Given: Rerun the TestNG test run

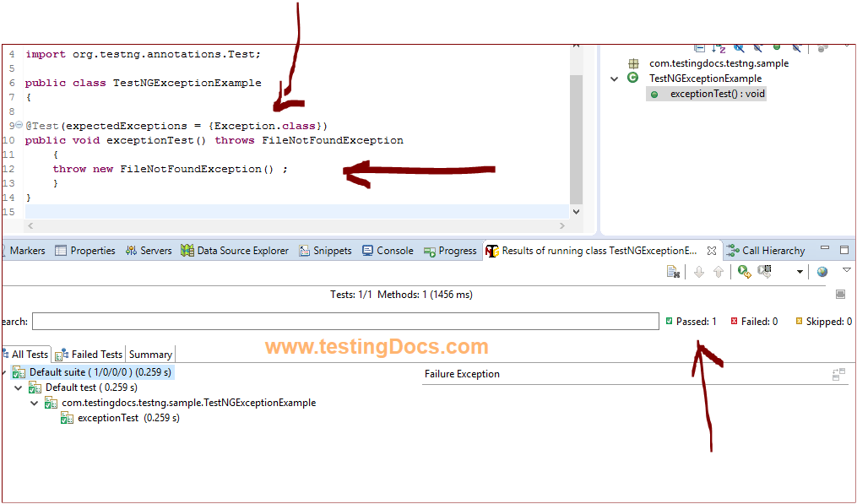Looking at the screenshot, I should [743, 271].
